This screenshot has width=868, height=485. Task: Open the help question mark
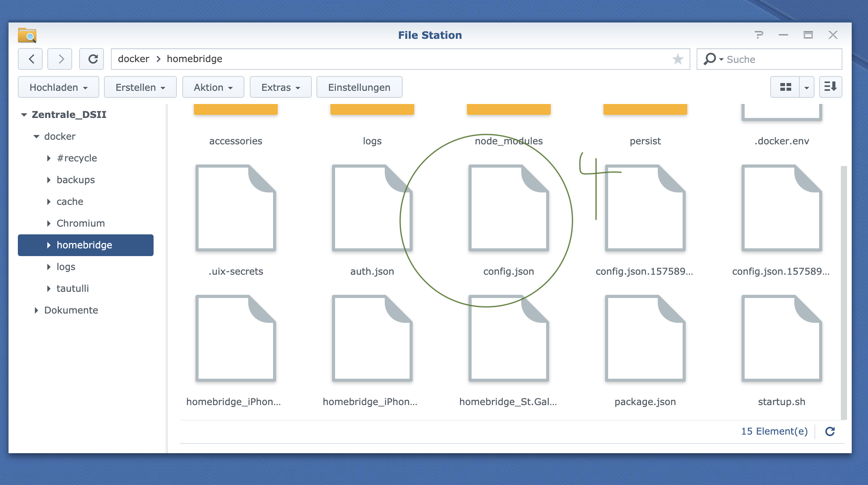click(759, 35)
